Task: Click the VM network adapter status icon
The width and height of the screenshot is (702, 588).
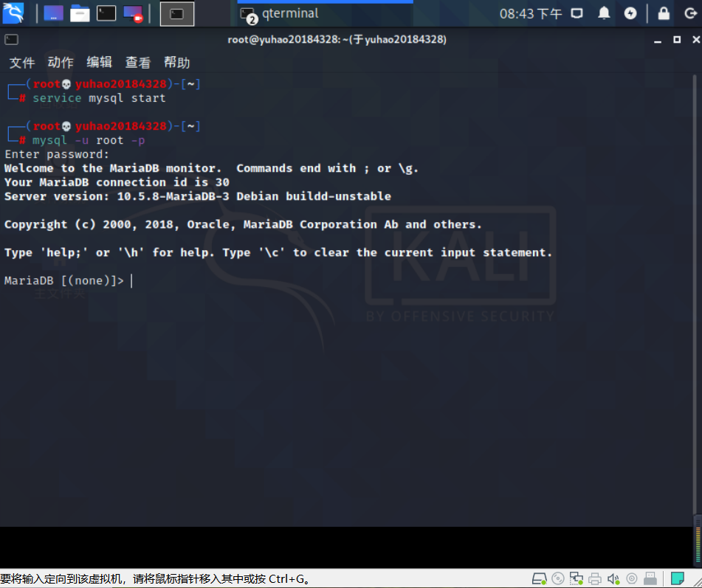Action: coord(577,579)
